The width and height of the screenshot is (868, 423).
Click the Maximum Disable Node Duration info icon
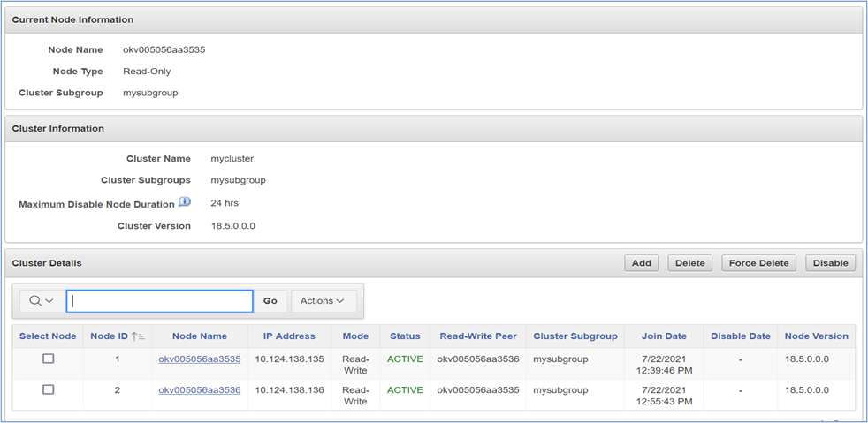pyautogui.click(x=185, y=202)
